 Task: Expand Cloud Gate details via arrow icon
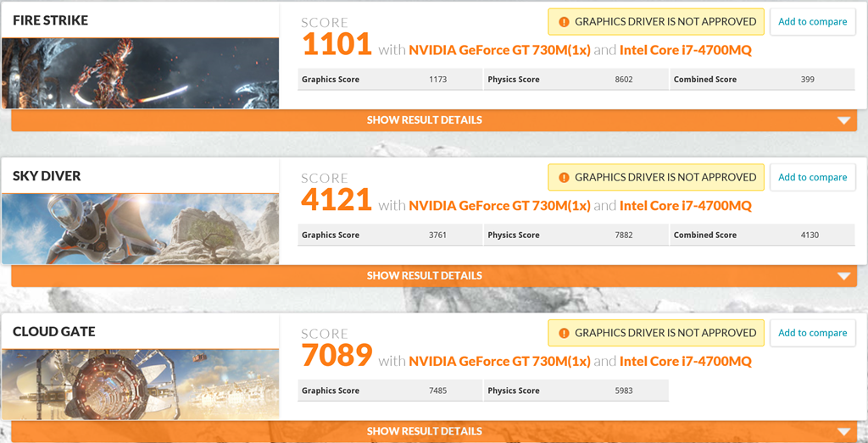tap(843, 432)
